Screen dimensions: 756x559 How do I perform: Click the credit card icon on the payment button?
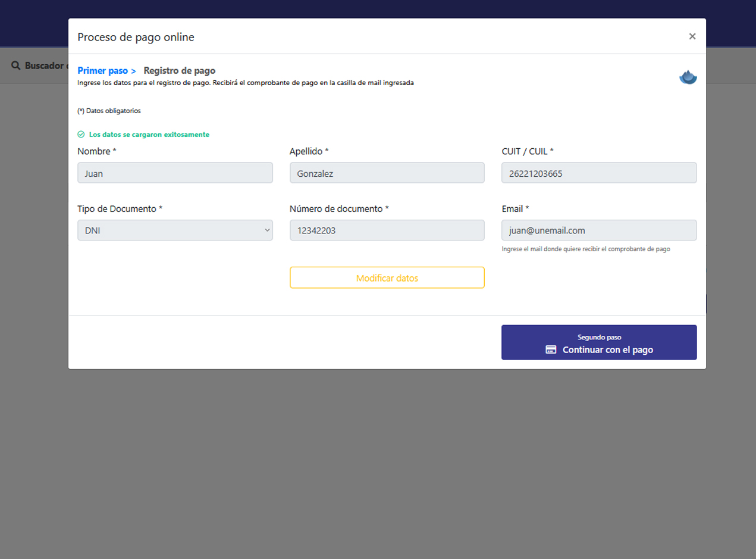pyautogui.click(x=551, y=350)
